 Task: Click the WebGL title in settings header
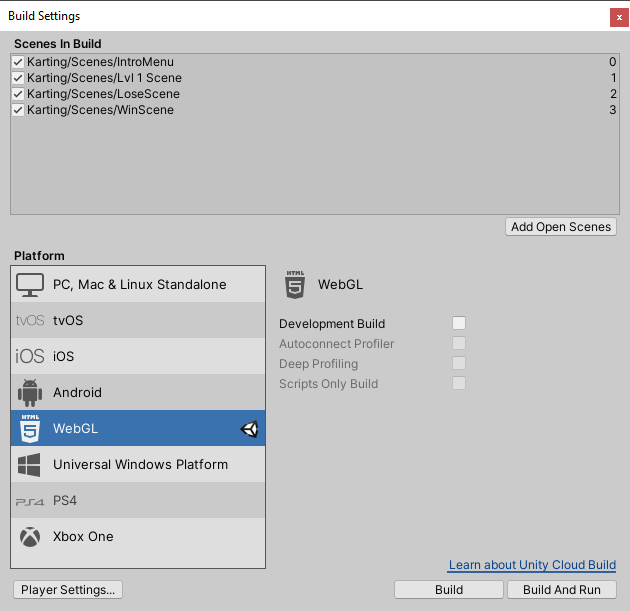point(340,285)
